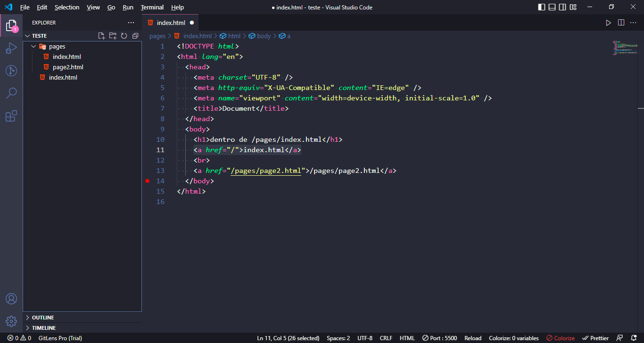Open the Explorer view in activity bar
Image resolution: width=644 pixels, height=343 pixels.
[x=11, y=26]
